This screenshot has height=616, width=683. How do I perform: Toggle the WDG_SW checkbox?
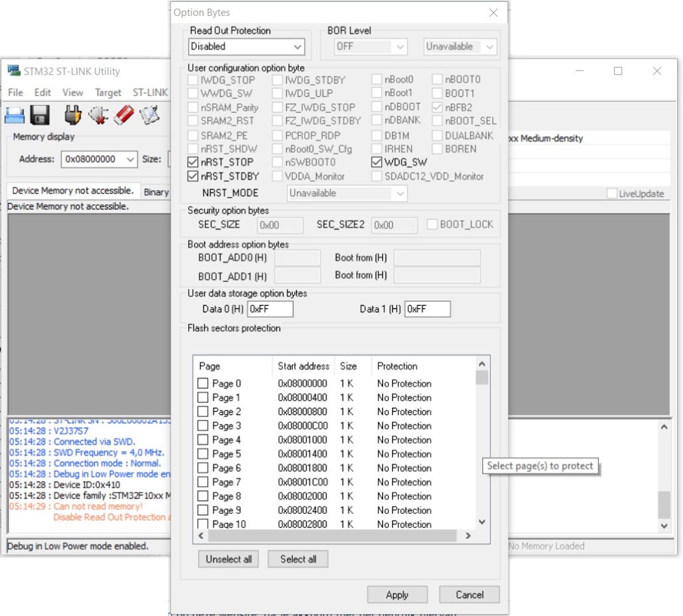point(377,162)
